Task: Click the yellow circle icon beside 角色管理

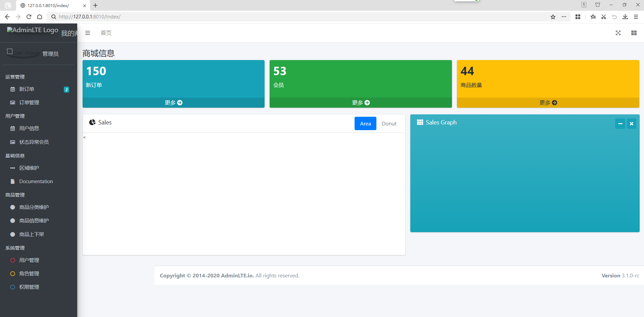Action: click(x=13, y=274)
